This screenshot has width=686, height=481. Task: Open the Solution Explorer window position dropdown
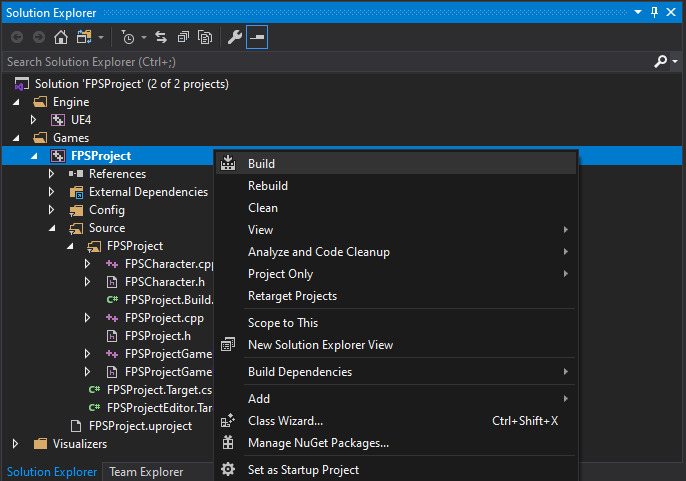[638, 12]
